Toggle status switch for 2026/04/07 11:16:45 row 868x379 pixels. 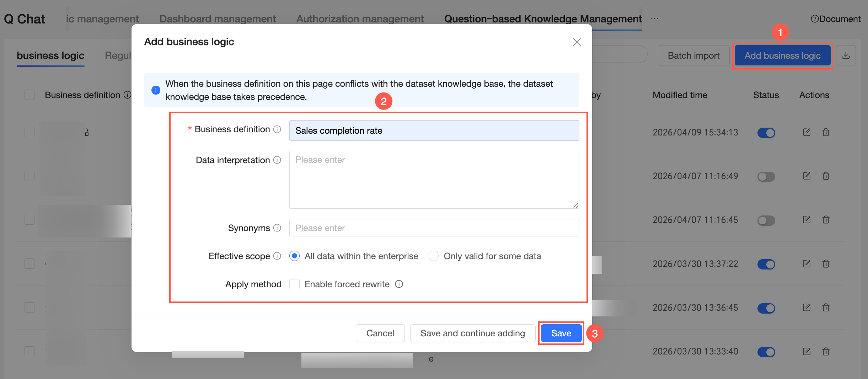pyautogui.click(x=766, y=220)
